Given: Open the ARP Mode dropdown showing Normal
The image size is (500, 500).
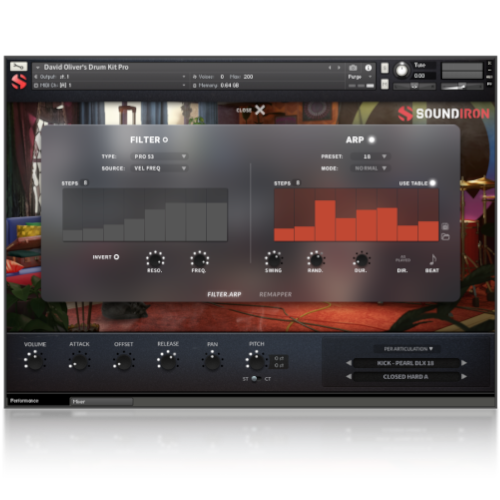Looking at the screenshot, I should click(x=370, y=168).
